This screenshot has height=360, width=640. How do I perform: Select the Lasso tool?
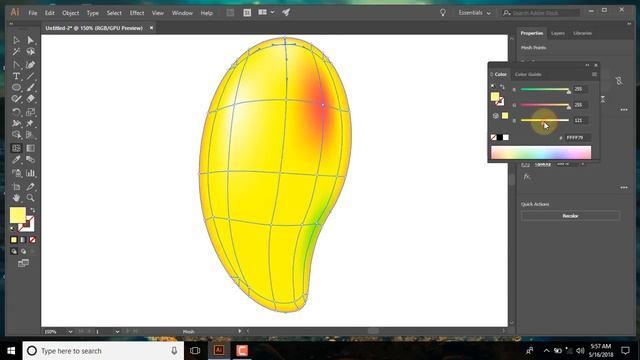[31, 52]
